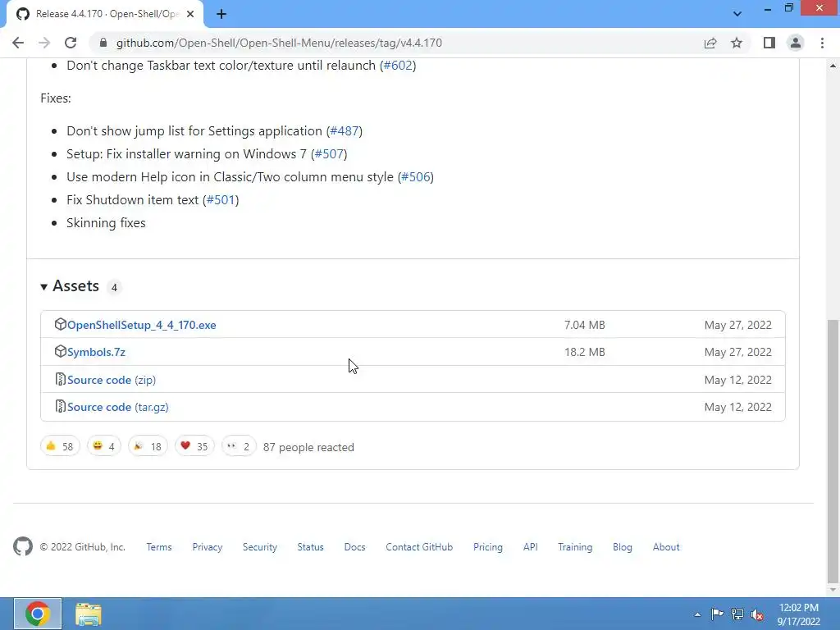Click zip file icon beside Source code (zip)
The height and width of the screenshot is (630, 840).
pos(60,379)
